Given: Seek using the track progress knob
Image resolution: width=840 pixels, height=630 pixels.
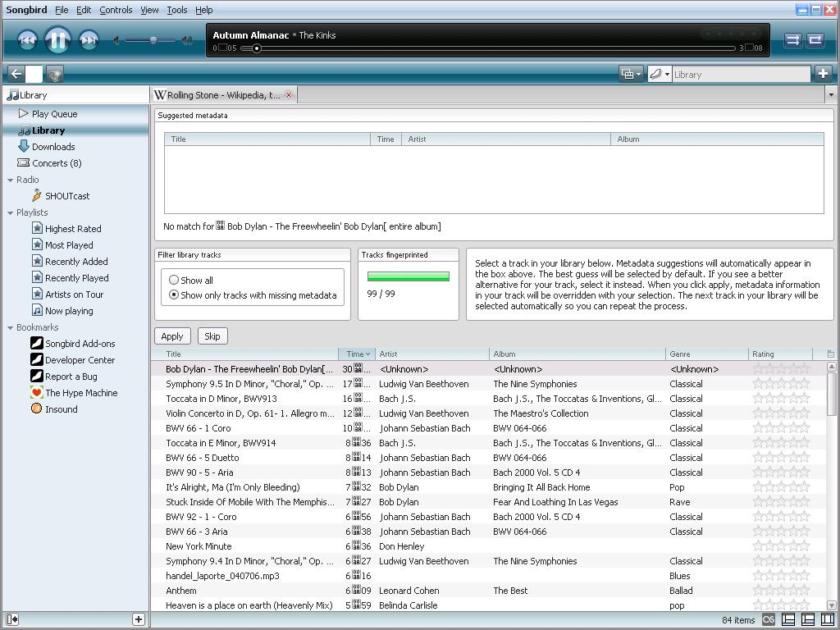Looking at the screenshot, I should (x=257, y=48).
